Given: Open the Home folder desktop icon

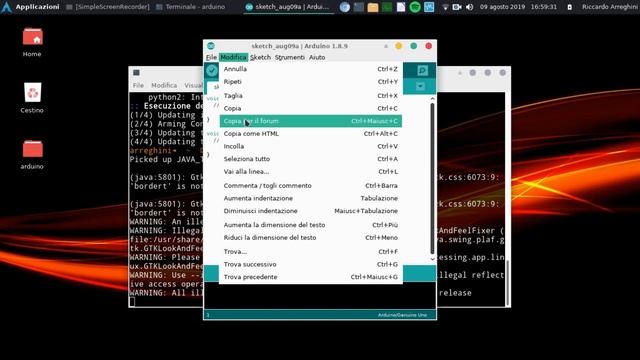Looking at the screenshot, I should (x=32, y=42).
